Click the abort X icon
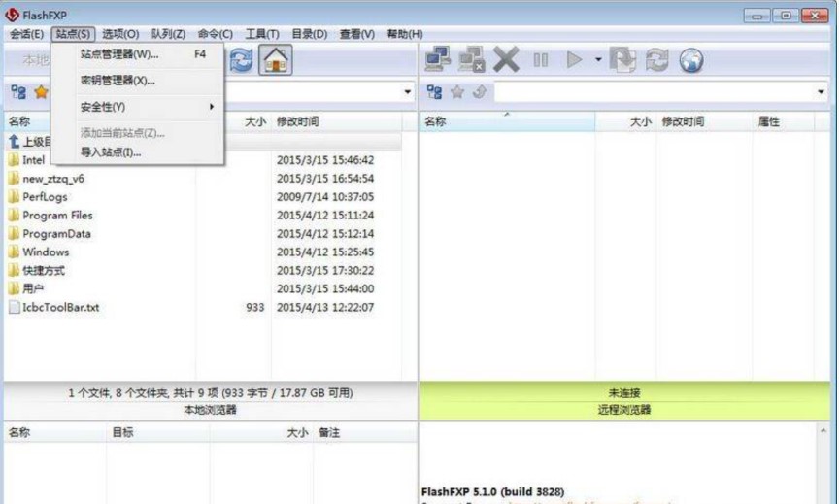Image resolution: width=840 pixels, height=504 pixels. (x=506, y=59)
